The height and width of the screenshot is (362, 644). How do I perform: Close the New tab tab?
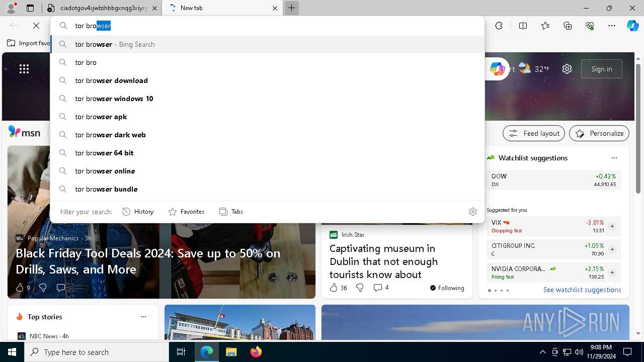pos(275,8)
